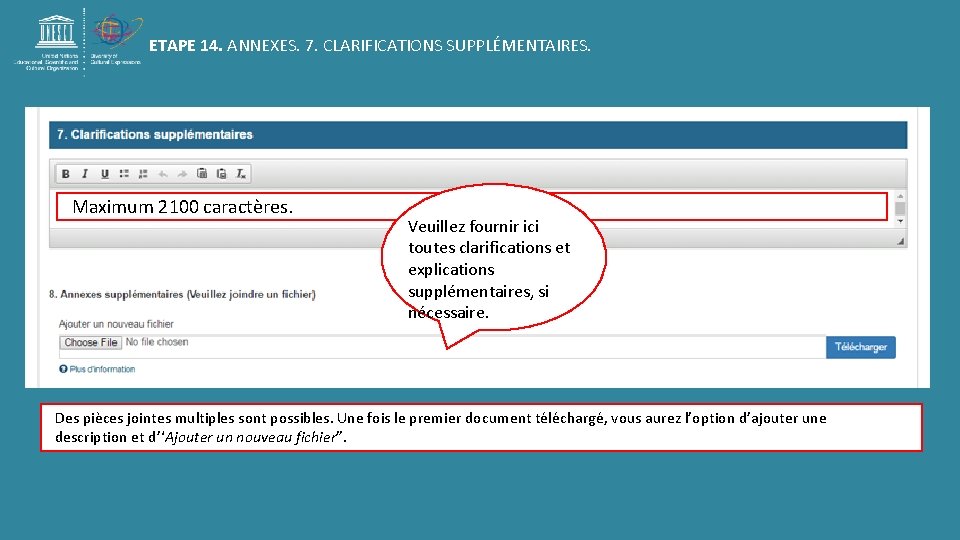Click the help icon beside Plus d'information

pos(63,369)
